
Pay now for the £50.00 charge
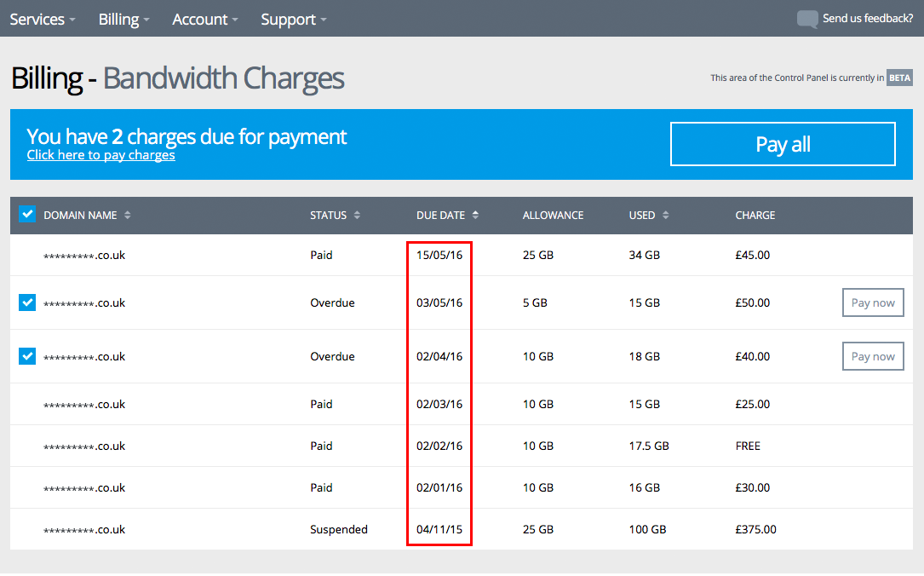[x=873, y=302]
